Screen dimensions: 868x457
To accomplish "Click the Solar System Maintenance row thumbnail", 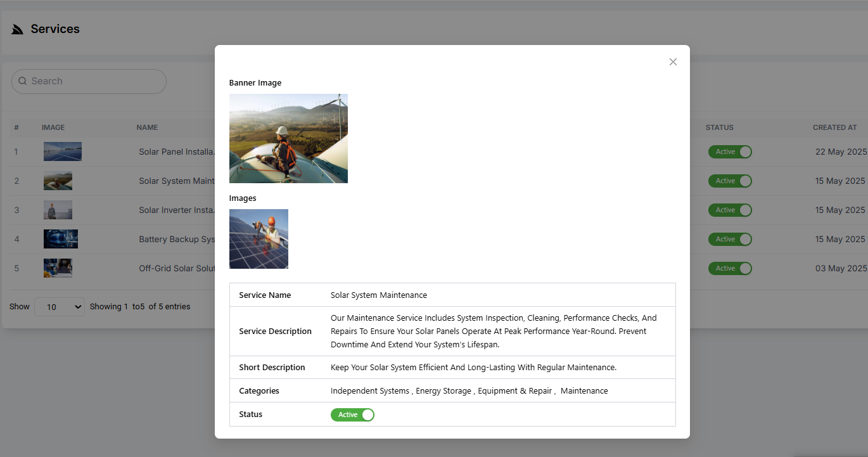I will [58, 181].
